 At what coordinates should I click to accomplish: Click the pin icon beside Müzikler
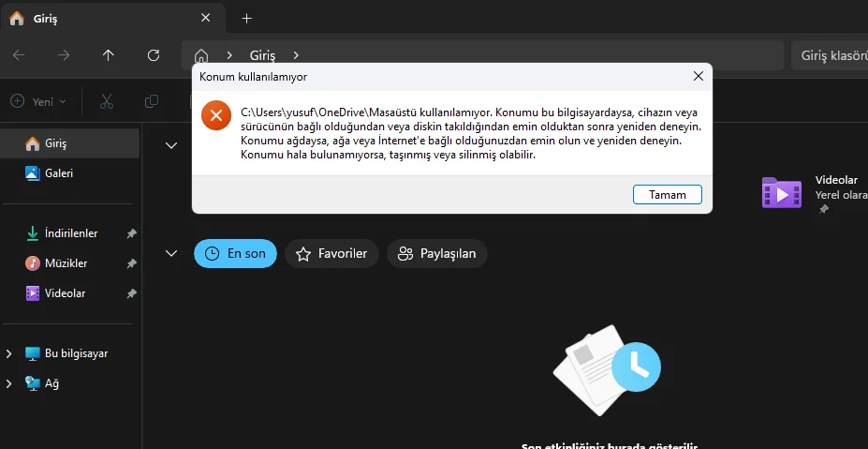[131, 263]
